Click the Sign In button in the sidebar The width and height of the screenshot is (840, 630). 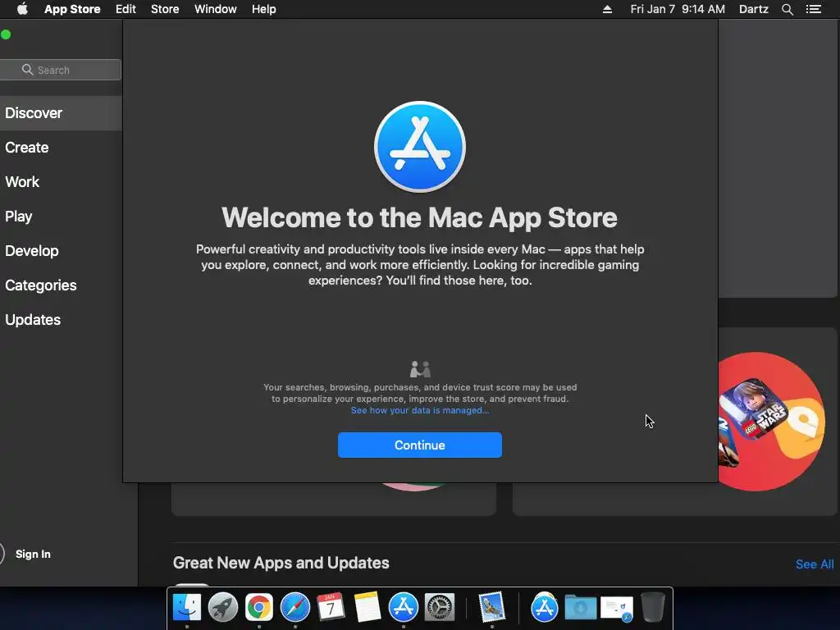[33, 554]
